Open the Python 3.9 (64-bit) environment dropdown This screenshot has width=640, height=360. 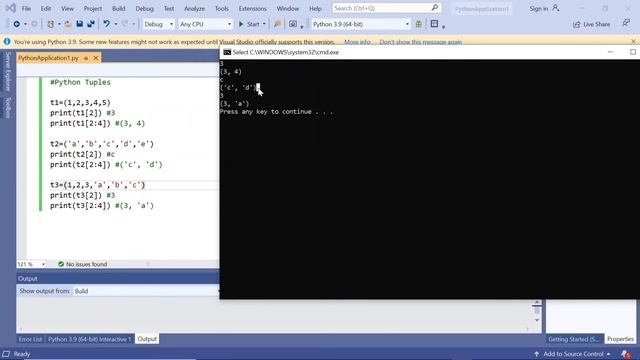pyautogui.click(x=360, y=24)
